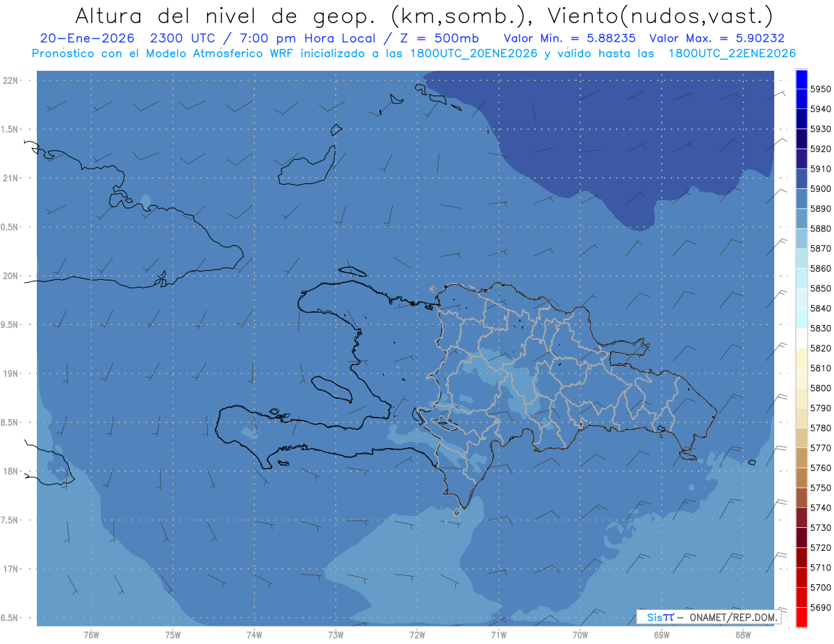Click the '5790' legend value
Viewport: 834px width, 644px height.
pos(821,408)
